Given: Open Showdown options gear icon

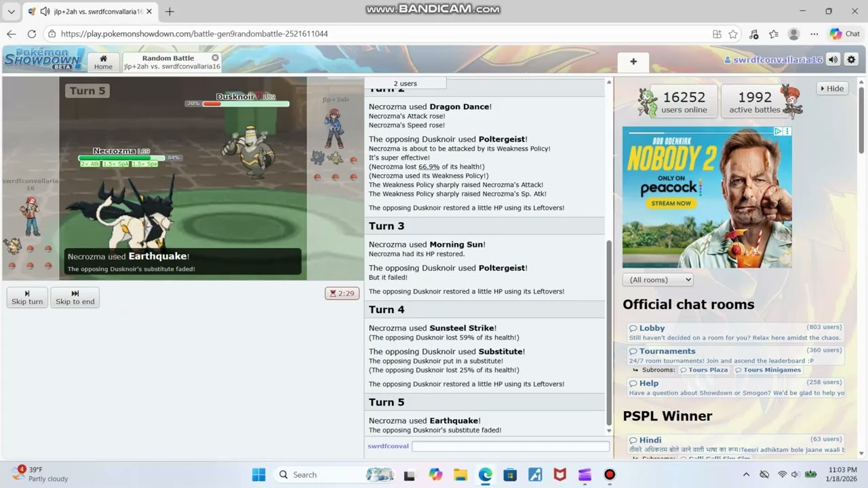Looking at the screenshot, I should tap(851, 60).
